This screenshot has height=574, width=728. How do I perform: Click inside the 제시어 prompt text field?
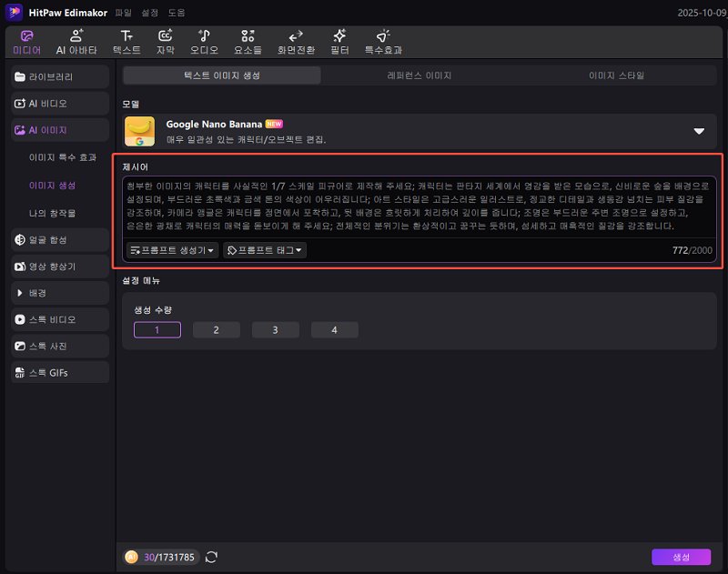419,205
